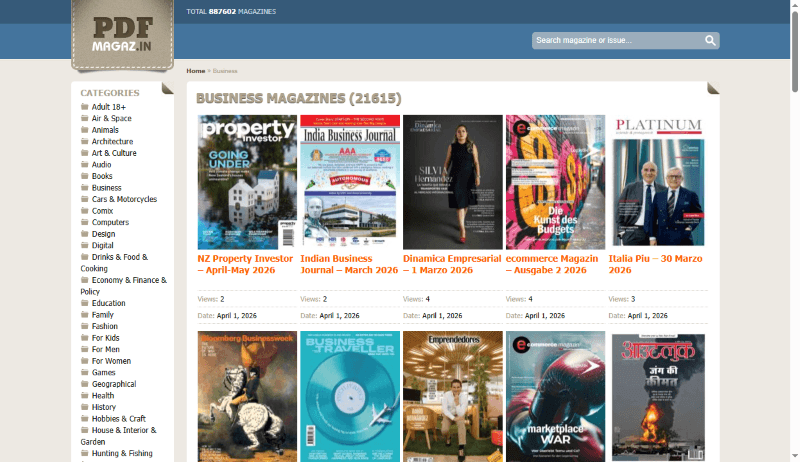The width and height of the screenshot is (800, 462).
Task: Open the Business category
Action: pos(106,188)
